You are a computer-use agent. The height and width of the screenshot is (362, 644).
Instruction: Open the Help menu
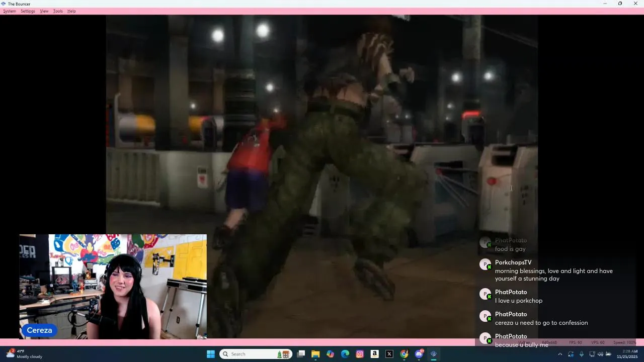pos(71,11)
